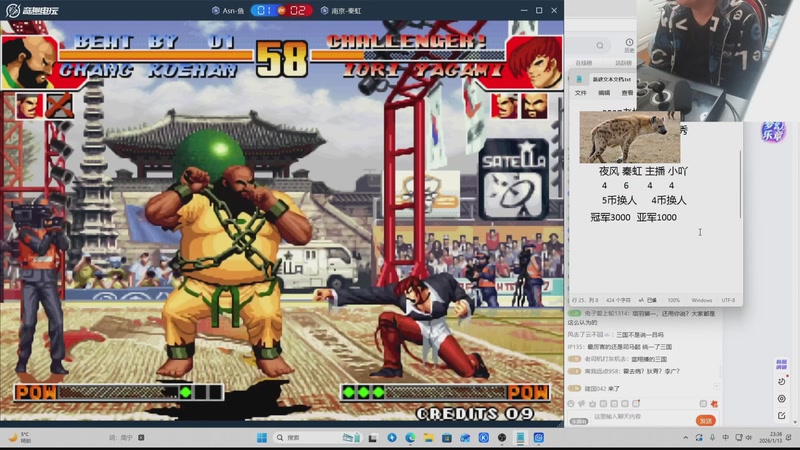
Task: Open Microsoft Edge from the taskbar
Action: coord(410,437)
